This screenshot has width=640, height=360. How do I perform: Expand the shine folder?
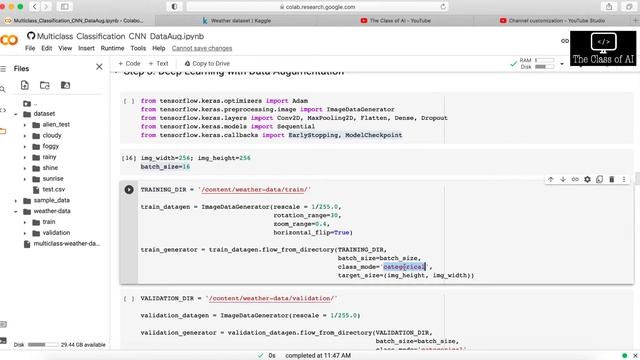(x=25, y=168)
